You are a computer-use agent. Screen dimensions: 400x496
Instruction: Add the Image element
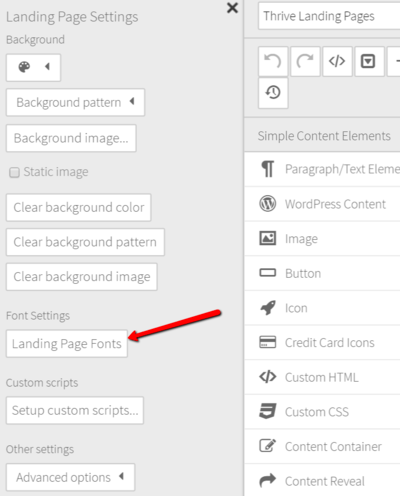click(x=322, y=239)
